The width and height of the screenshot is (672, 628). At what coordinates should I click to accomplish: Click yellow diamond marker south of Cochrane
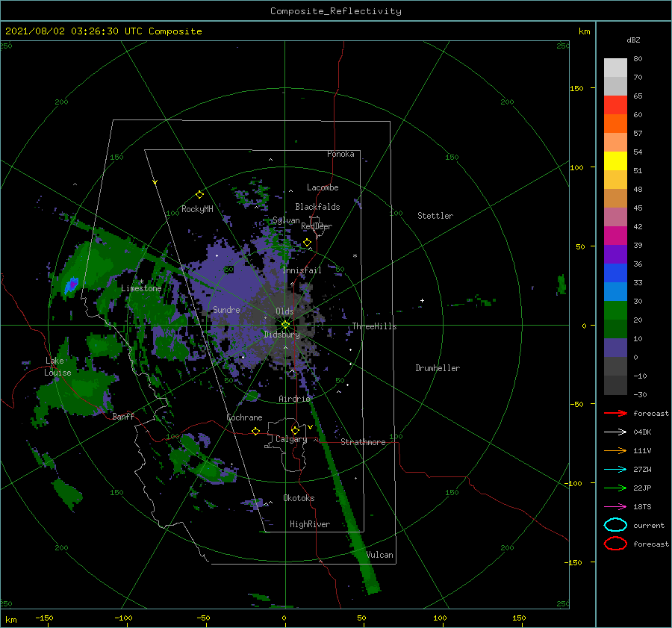[x=255, y=431]
